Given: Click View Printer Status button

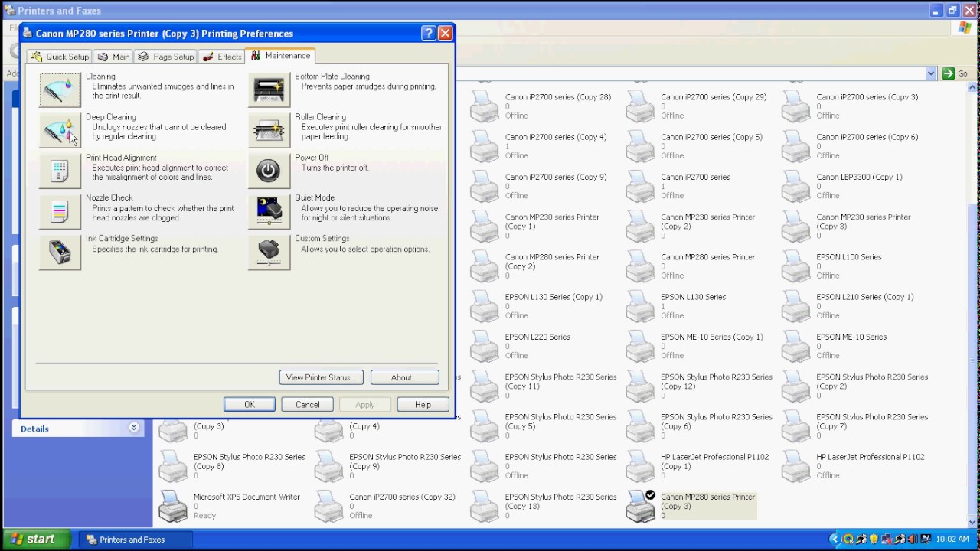Looking at the screenshot, I should (322, 377).
